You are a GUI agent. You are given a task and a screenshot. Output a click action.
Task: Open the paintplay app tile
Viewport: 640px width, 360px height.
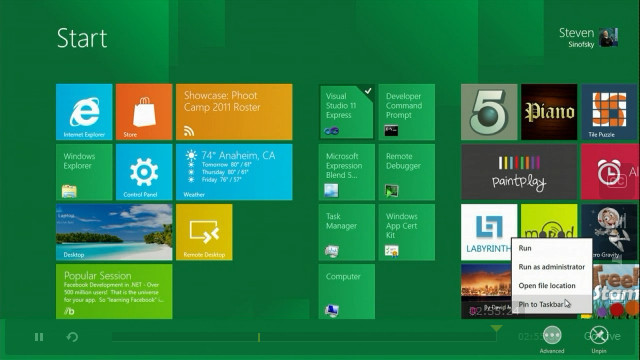[519, 172]
